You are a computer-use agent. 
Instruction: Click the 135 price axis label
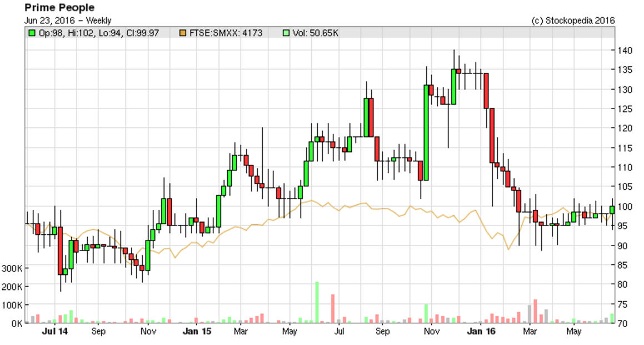pos(624,70)
